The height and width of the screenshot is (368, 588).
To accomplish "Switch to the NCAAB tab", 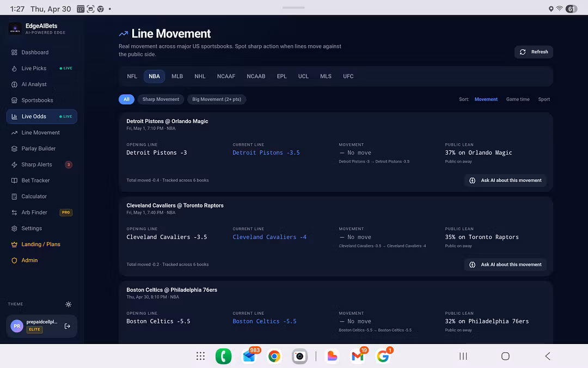I will pyautogui.click(x=256, y=76).
